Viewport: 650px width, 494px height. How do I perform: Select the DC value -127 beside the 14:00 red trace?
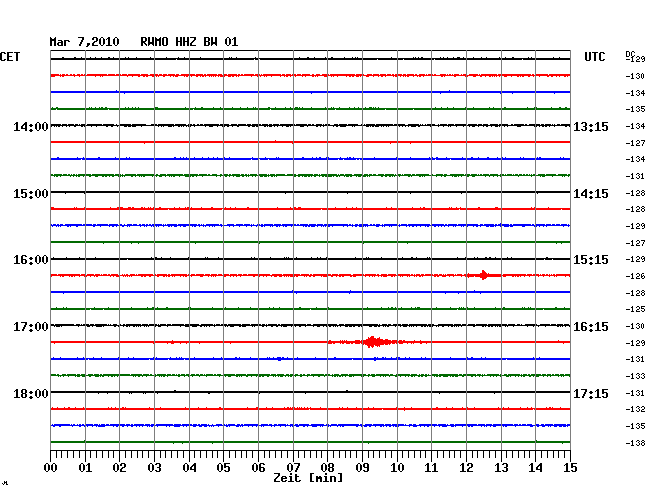pyautogui.click(x=635, y=143)
